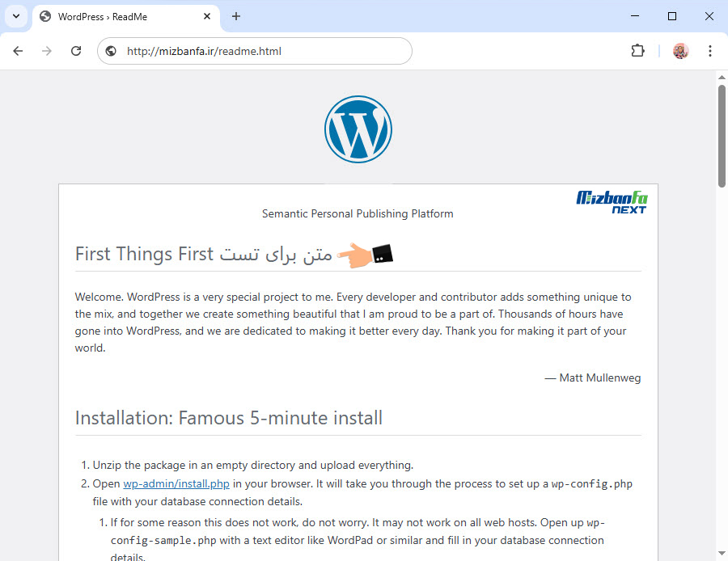Reload the readme.html page

tap(76, 51)
